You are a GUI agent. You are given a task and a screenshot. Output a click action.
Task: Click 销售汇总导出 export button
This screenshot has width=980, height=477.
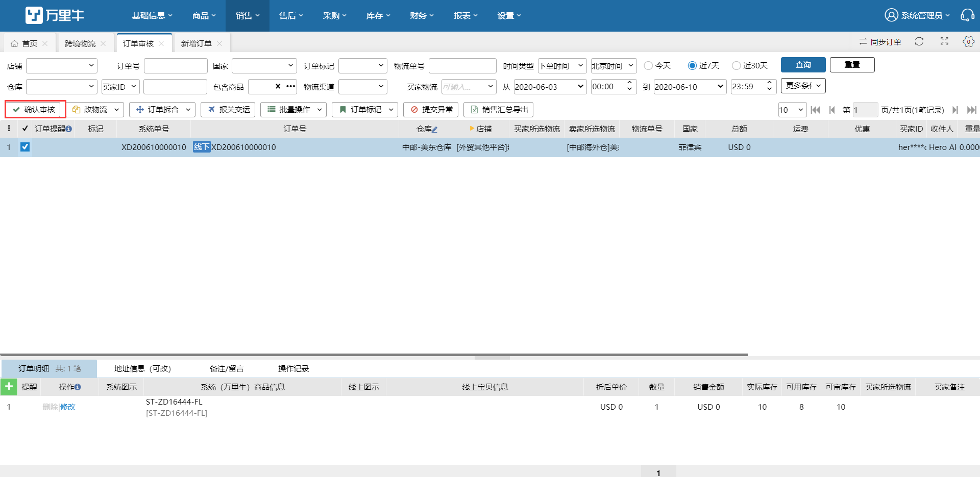[x=498, y=110]
